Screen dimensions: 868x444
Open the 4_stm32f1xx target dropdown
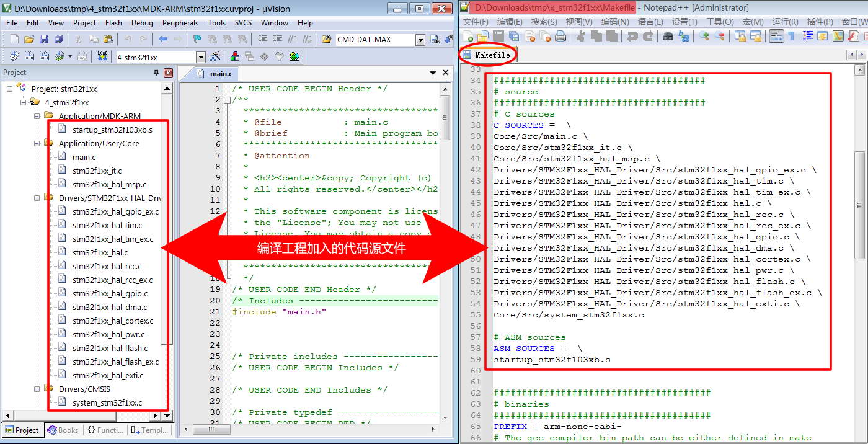click(x=200, y=58)
